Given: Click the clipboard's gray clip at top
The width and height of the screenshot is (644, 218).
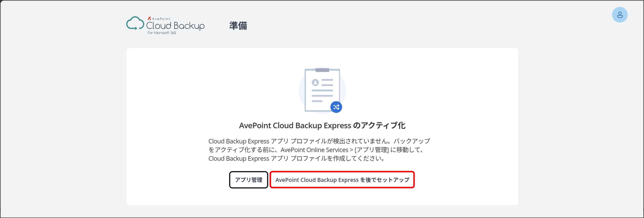Looking at the screenshot, I should [x=322, y=70].
